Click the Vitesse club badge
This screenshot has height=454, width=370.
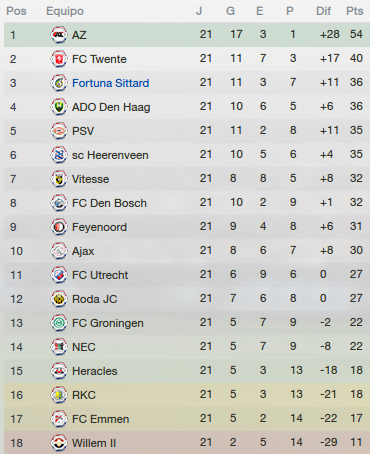pyautogui.click(x=59, y=179)
